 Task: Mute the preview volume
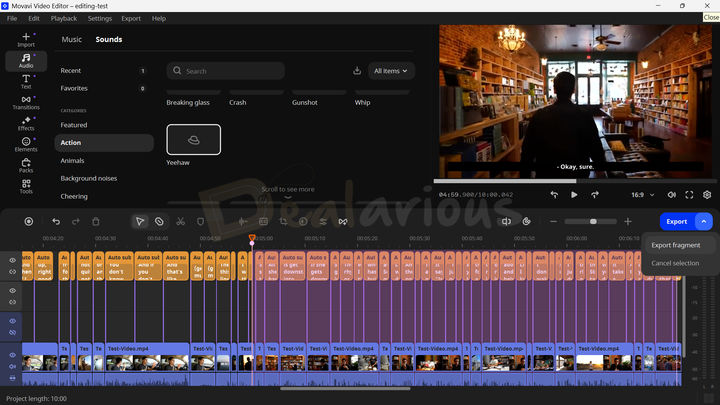coord(671,195)
